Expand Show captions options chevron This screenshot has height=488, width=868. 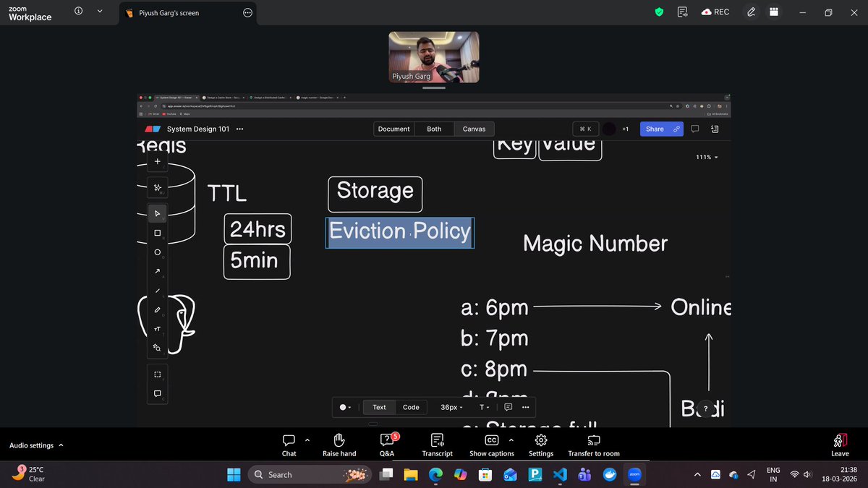[x=511, y=439]
